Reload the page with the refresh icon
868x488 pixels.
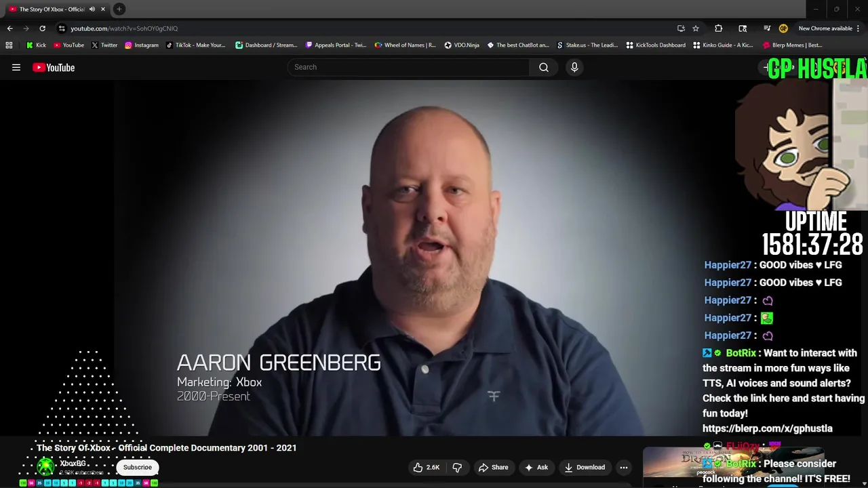click(42, 28)
